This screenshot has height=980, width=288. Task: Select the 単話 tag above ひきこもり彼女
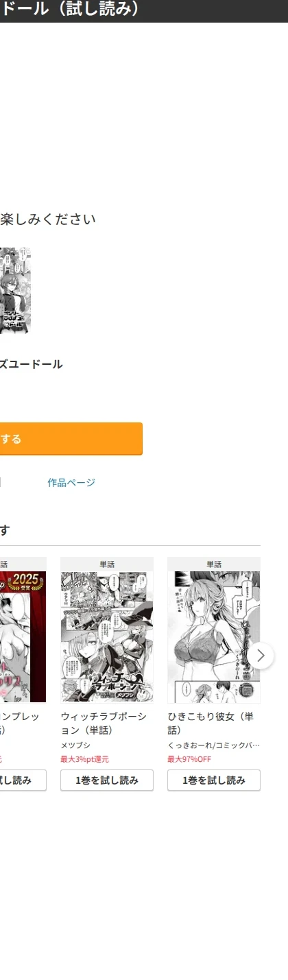pos(214,564)
